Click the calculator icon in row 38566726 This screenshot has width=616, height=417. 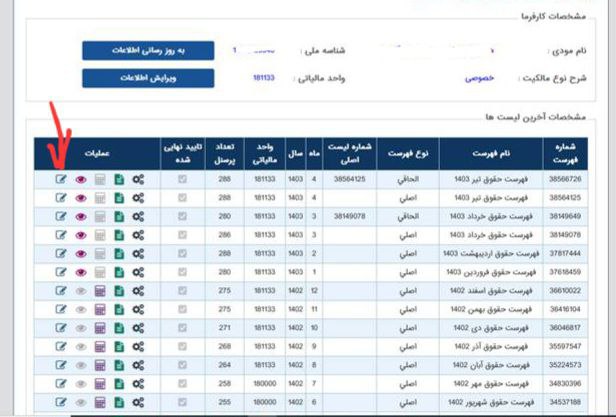(x=100, y=180)
